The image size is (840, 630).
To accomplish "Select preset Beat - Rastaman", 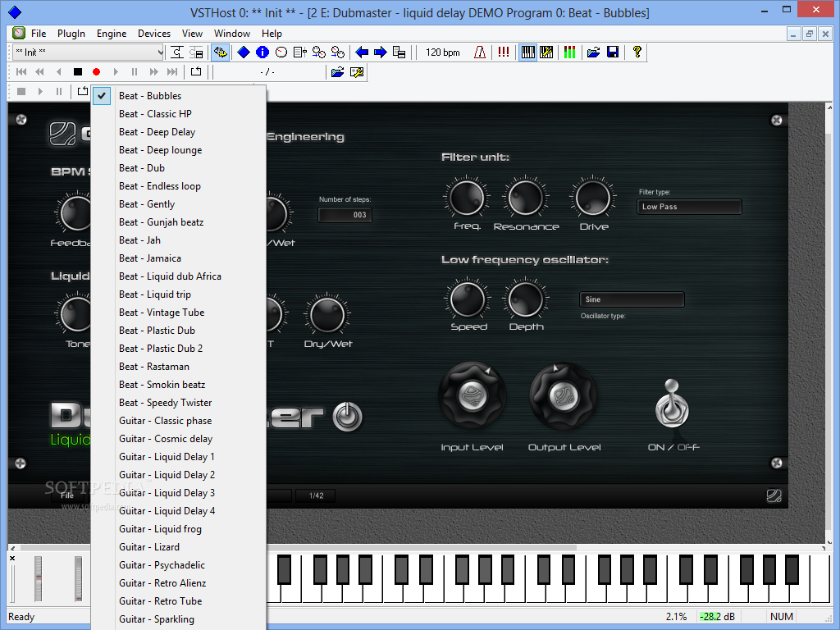I will pos(179,367).
